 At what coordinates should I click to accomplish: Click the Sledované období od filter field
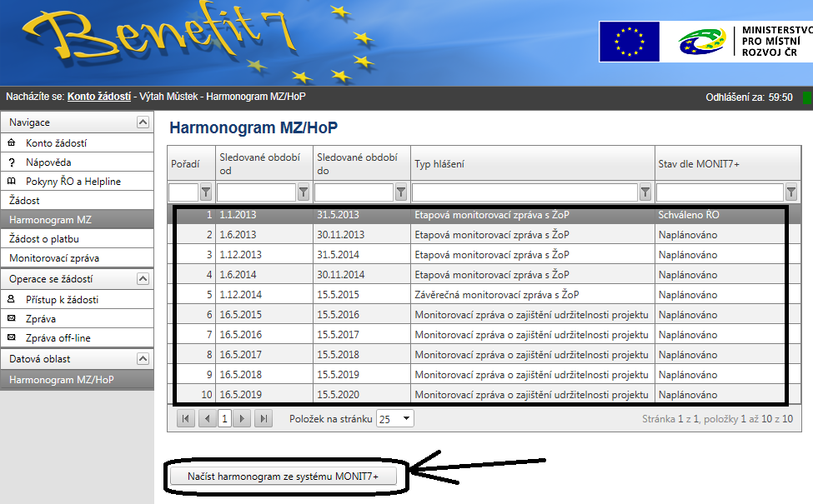point(256,192)
